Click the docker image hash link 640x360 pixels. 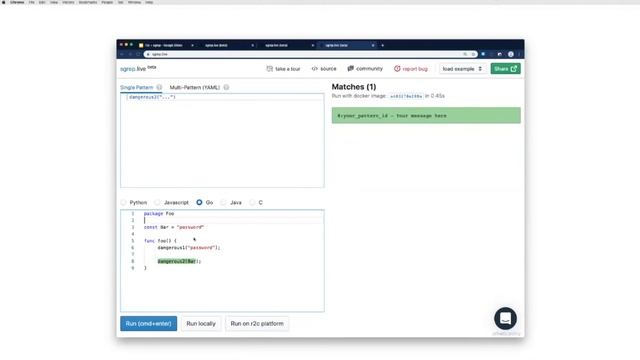point(406,96)
